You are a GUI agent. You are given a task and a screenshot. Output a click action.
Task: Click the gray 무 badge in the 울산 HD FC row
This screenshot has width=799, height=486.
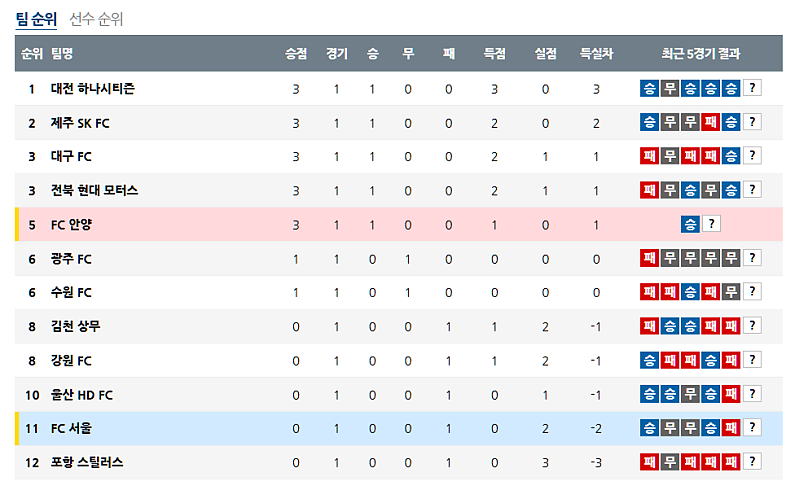point(690,394)
